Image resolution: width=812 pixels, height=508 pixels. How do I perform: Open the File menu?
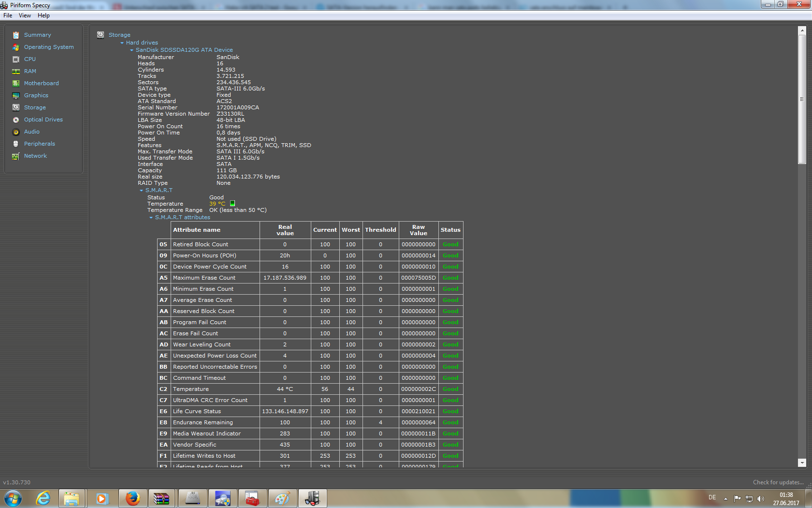pyautogui.click(x=8, y=15)
